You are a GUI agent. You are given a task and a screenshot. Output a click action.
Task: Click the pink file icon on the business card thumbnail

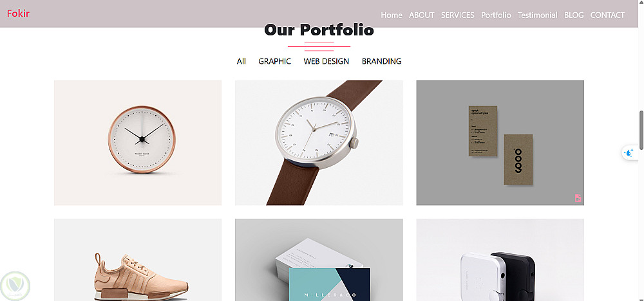tap(578, 198)
